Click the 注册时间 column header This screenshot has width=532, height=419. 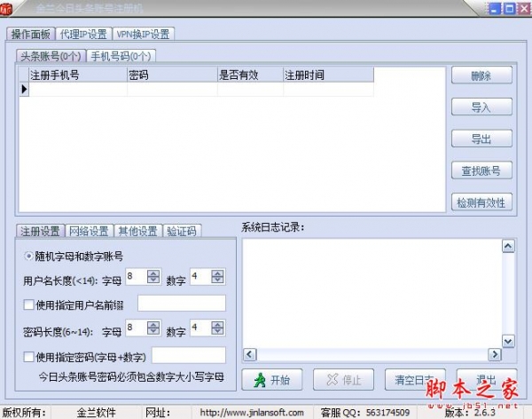328,75
